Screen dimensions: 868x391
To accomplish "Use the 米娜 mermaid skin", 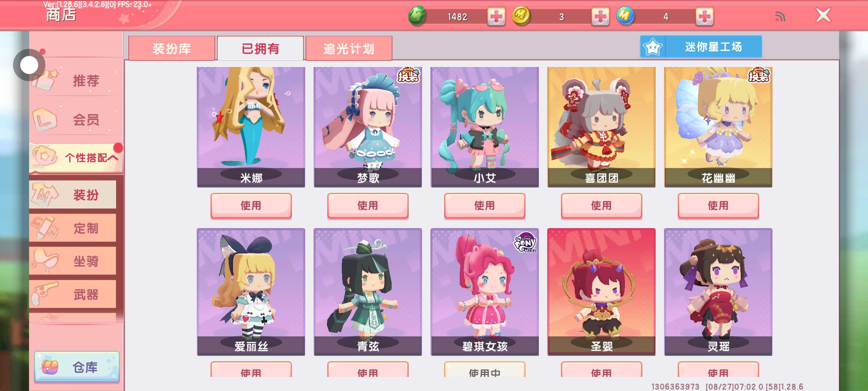I will pos(251,206).
